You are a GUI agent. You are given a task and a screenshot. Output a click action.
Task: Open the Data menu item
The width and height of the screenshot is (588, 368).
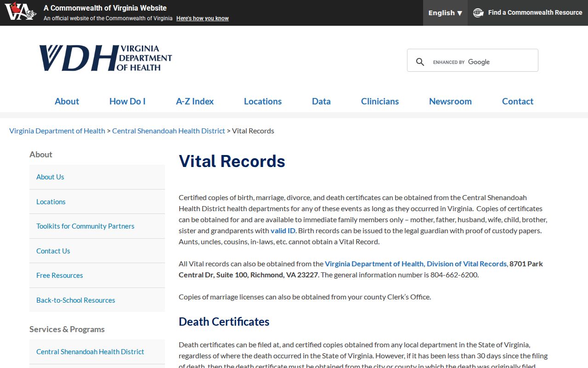pos(321,101)
